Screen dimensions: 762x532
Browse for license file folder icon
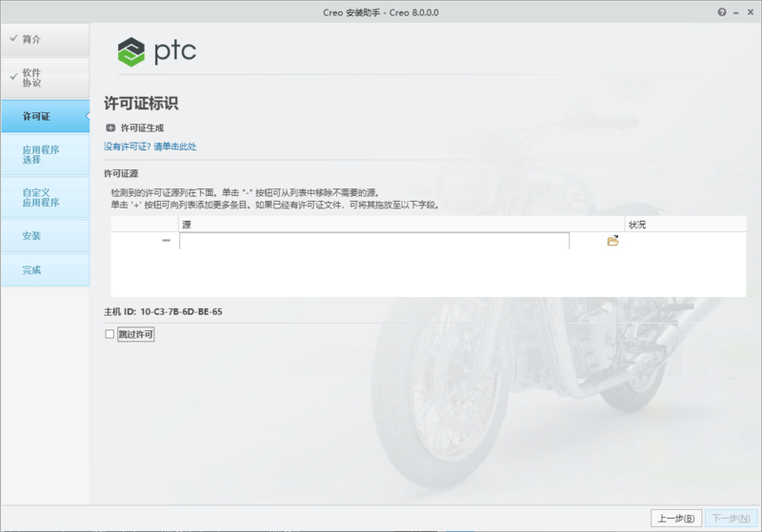point(612,241)
